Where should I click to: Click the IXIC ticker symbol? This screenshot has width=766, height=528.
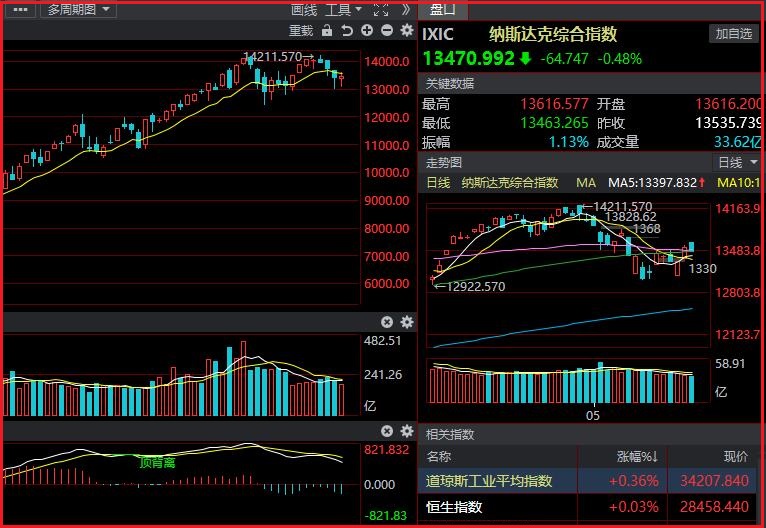tap(438, 34)
